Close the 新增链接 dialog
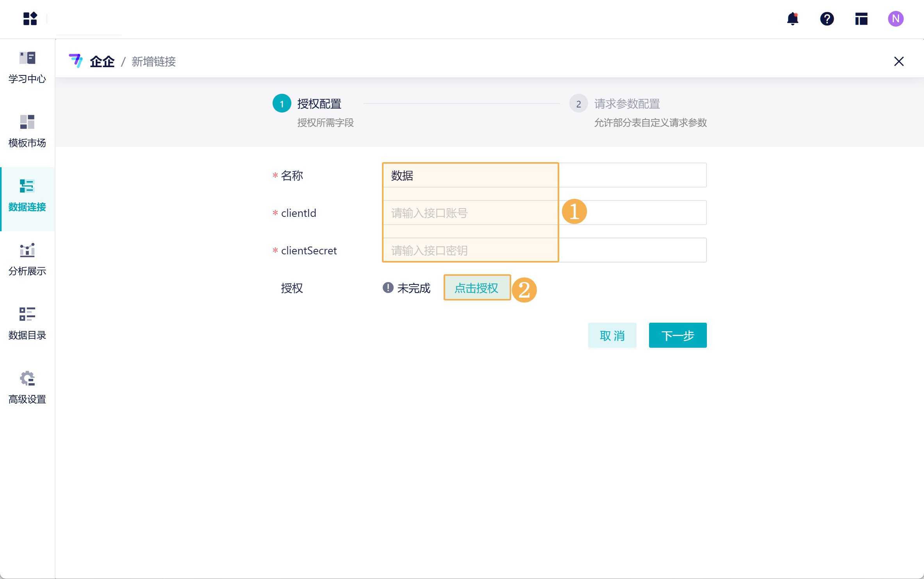The width and height of the screenshot is (924, 579). pyautogui.click(x=899, y=61)
